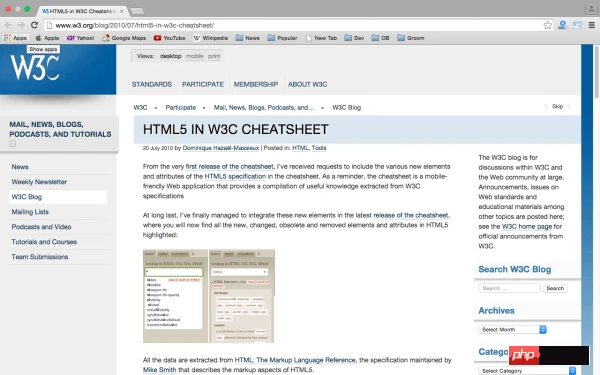Reload the page with the refresh icon
This screenshot has width=600, height=375.
pyautogui.click(x=34, y=25)
